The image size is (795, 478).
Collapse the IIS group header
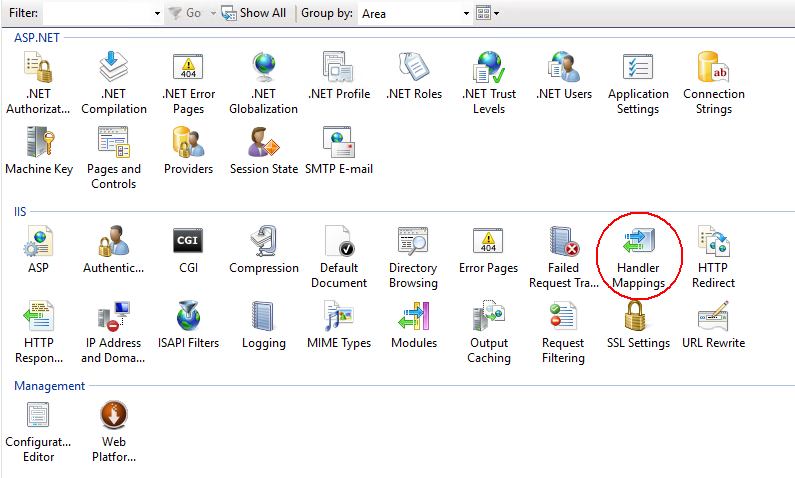coord(20,211)
